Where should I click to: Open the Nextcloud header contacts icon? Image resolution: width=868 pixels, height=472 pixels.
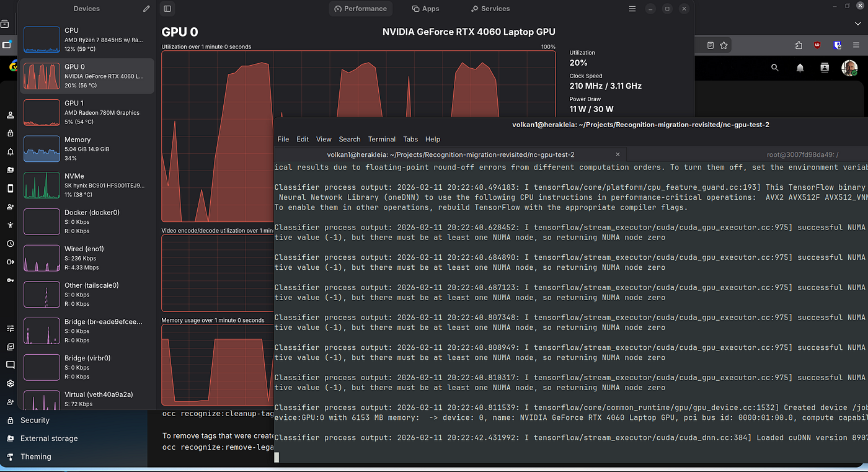pyautogui.click(x=825, y=68)
